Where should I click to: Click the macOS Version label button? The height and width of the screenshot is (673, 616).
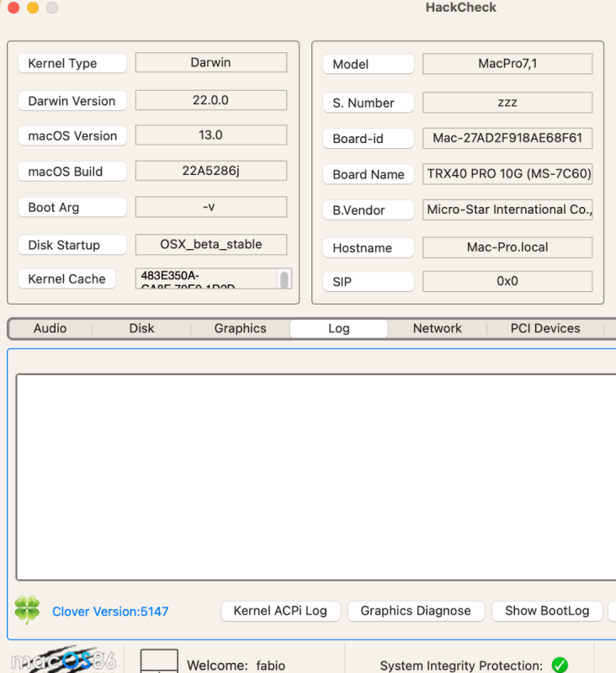(72, 136)
